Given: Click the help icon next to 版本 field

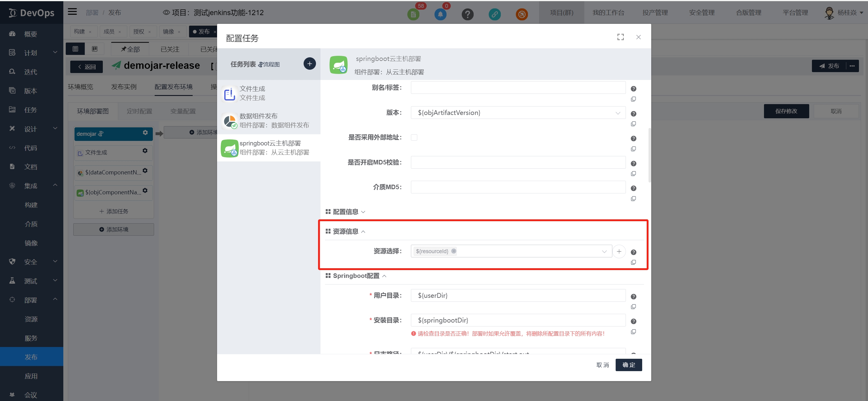Looking at the screenshot, I should coord(633,114).
